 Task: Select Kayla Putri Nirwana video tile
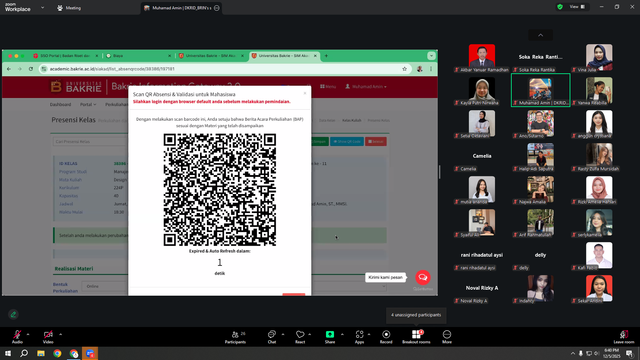coord(482,90)
